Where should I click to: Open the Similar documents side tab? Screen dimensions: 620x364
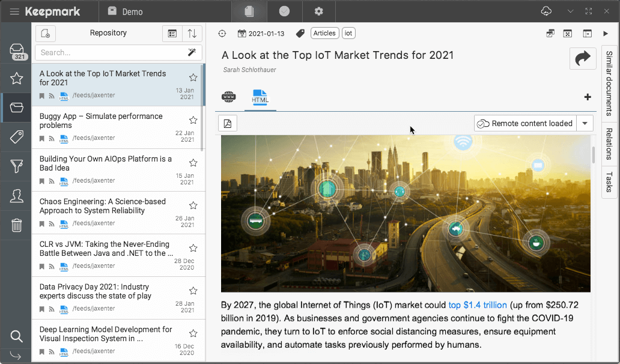click(609, 83)
